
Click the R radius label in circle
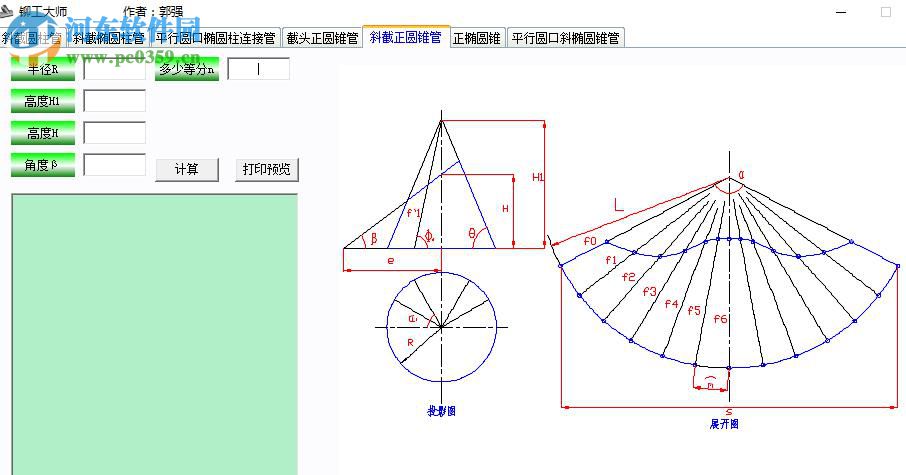coord(410,343)
